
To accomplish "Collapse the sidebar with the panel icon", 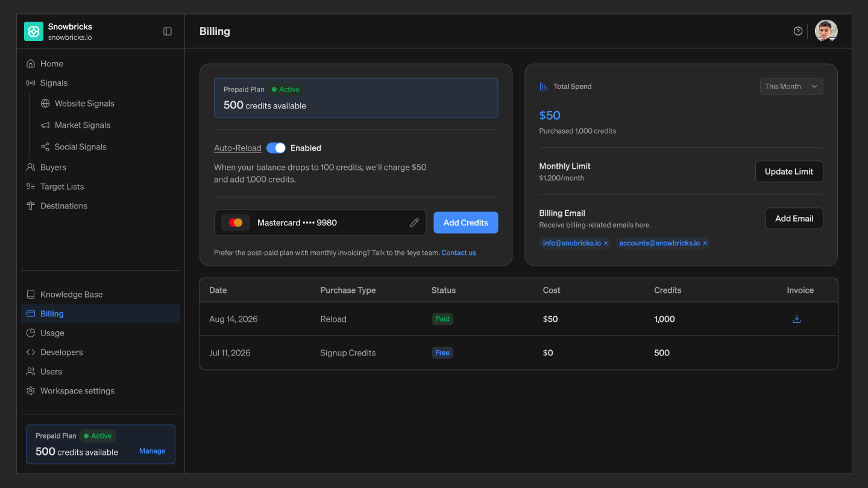I will [168, 31].
